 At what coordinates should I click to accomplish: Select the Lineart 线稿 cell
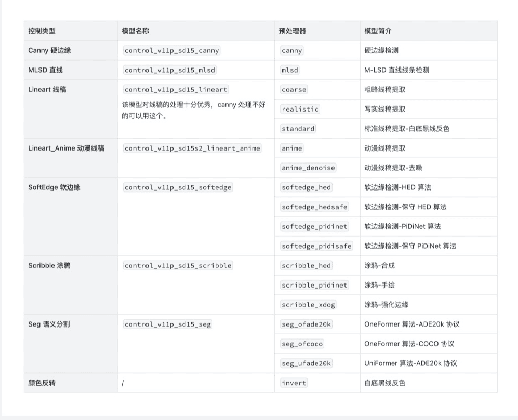(x=71, y=110)
